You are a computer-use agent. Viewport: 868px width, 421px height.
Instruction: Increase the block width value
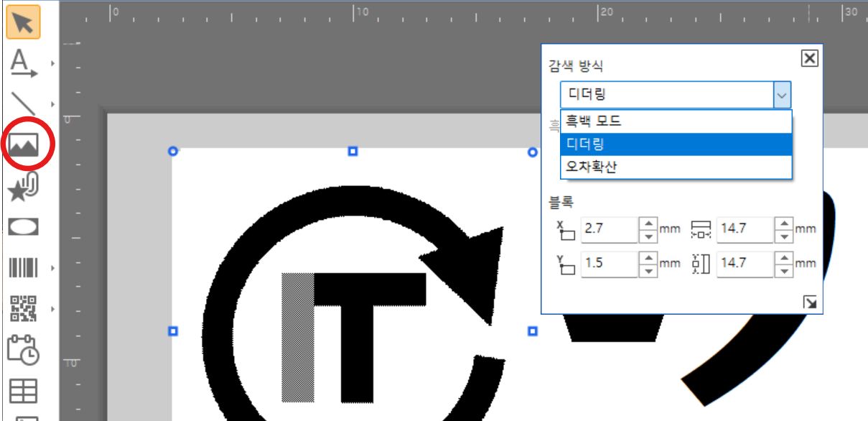(784, 223)
